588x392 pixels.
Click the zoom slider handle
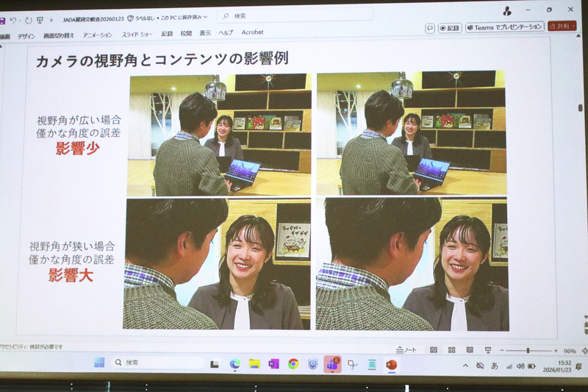pos(528,351)
